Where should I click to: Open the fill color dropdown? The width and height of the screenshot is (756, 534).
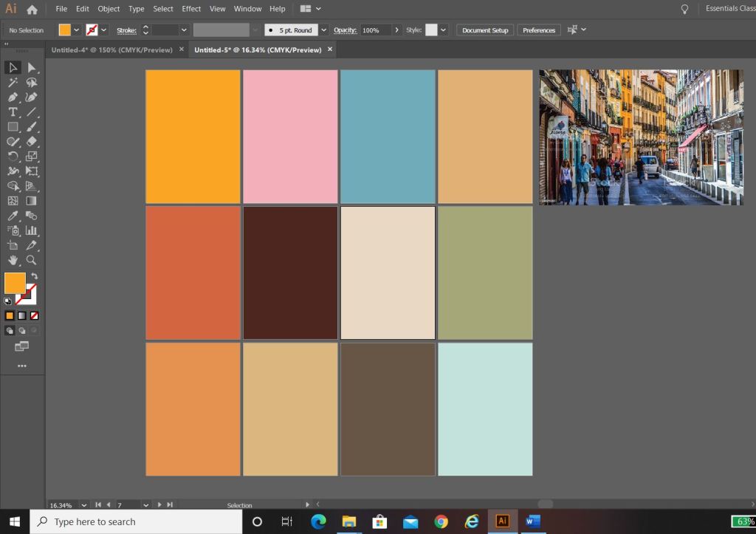76,30
